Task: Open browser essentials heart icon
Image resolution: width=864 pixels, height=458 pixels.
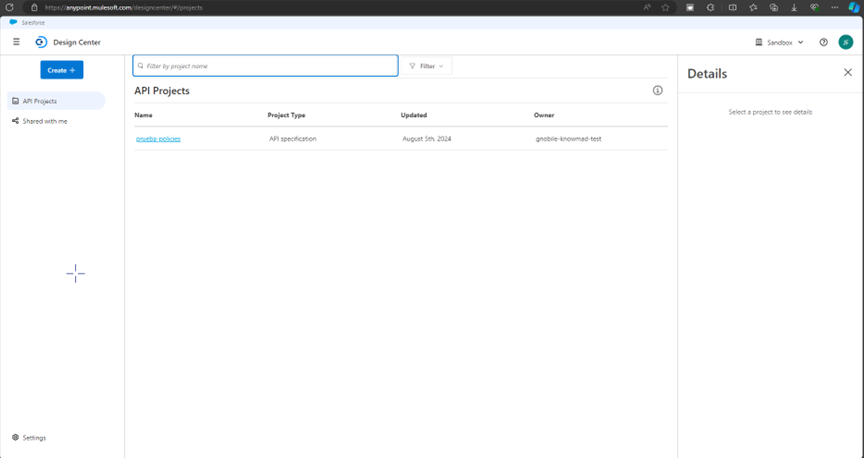Action: tap(814, 8)
